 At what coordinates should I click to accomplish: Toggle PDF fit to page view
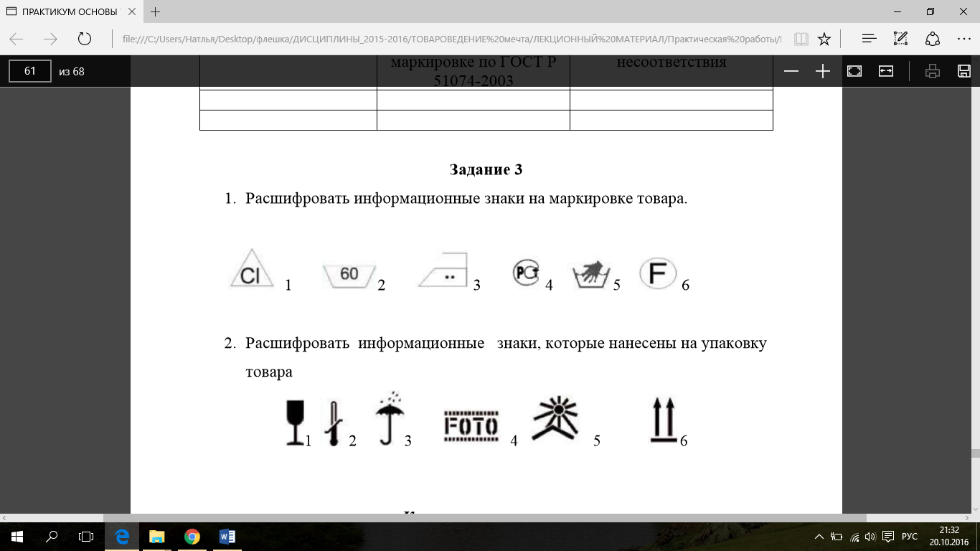tap(854, 71)
